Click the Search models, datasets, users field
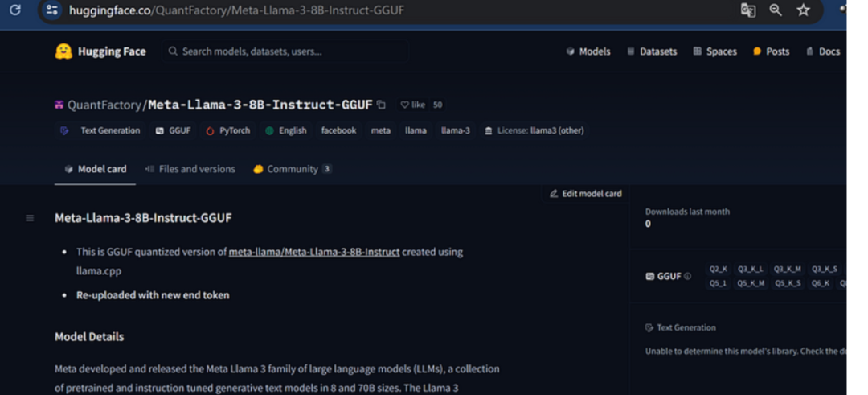Screen dimensions: 868x395 285,51
